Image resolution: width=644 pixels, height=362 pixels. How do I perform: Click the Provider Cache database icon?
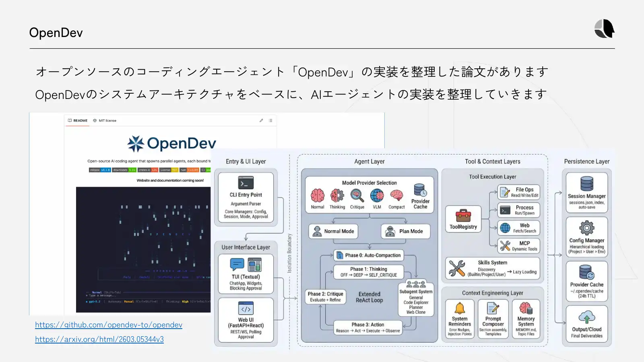click(420, 190)
